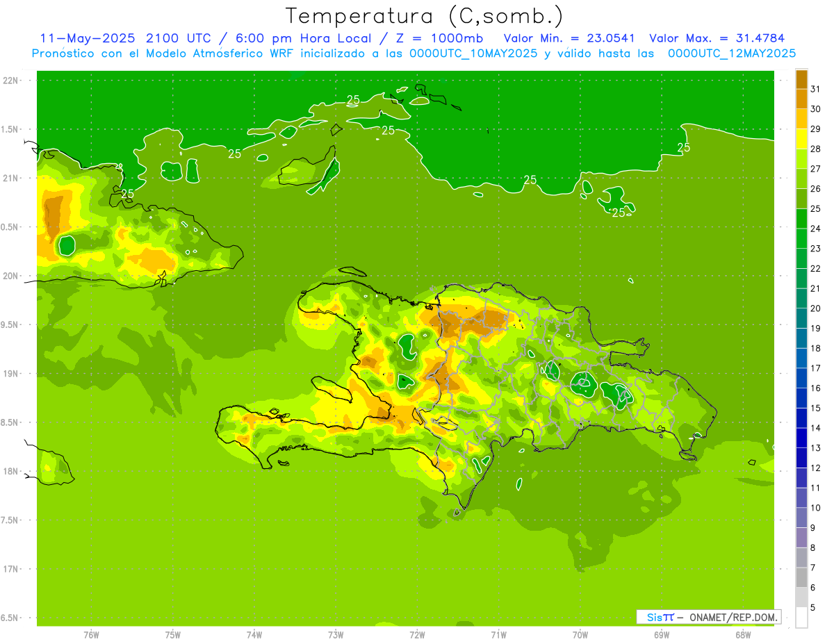Select the gray swatch between 6 and 7
The image size is (834, 644).
[802, 578]
